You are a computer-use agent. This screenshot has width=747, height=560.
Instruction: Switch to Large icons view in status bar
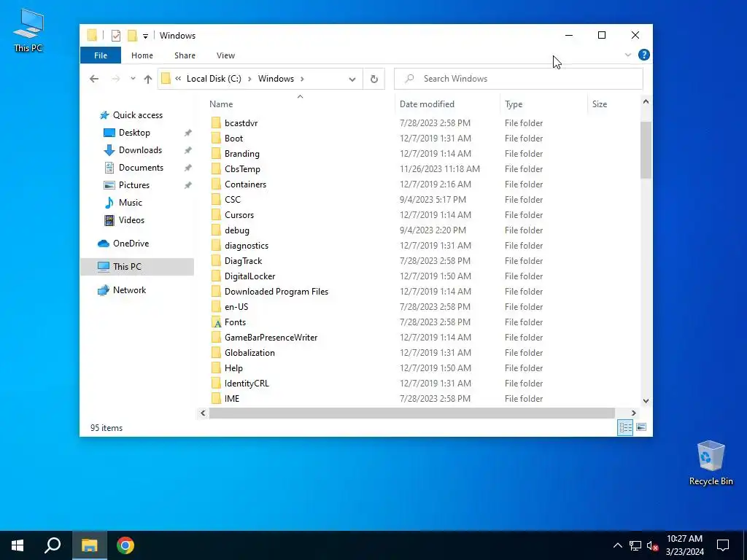[641, 427]
